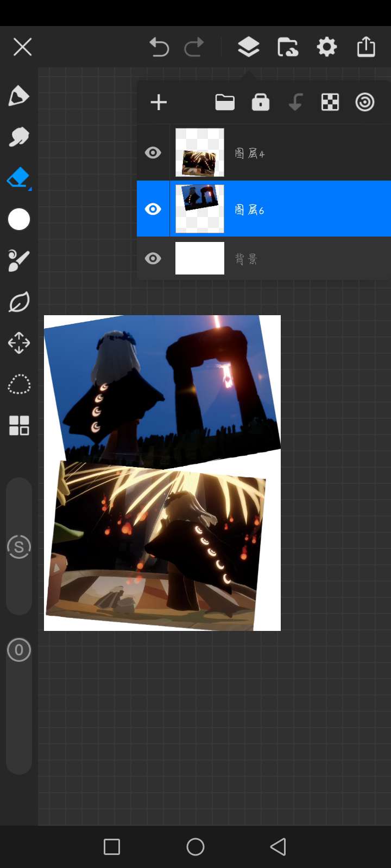Lock the selected layer
391x868 pixels.
pos(261,102)
